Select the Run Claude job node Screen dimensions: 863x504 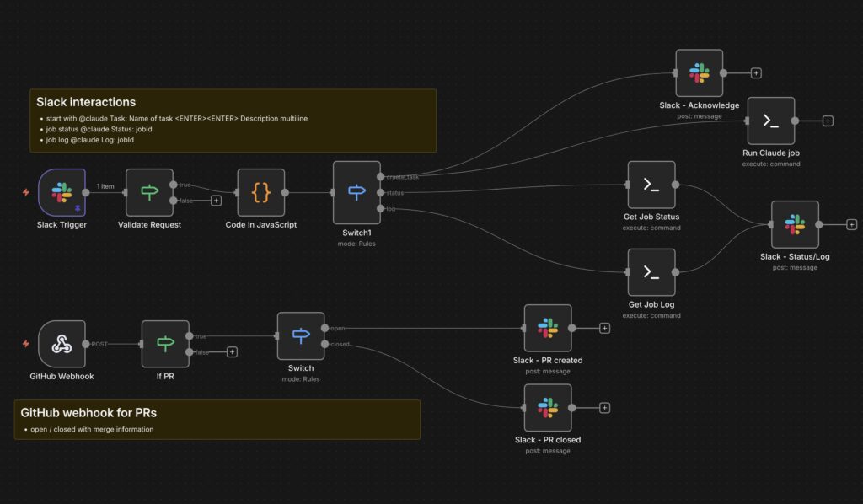[770, 121]
